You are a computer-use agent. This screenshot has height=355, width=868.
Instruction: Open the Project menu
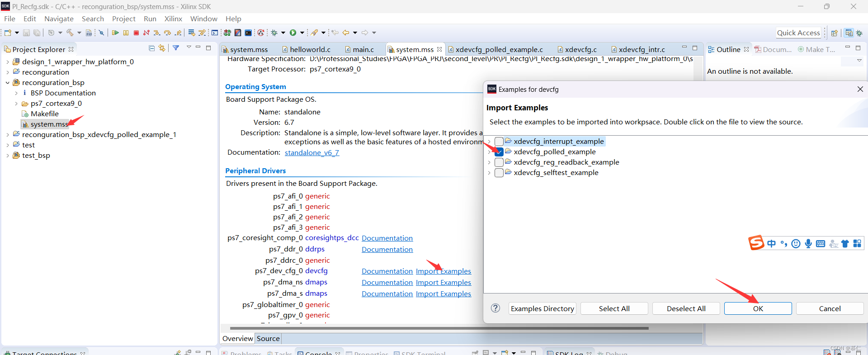[124, 19]
